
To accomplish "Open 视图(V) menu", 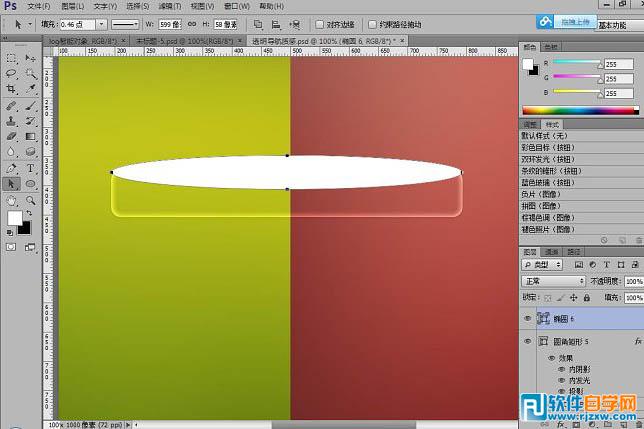I will click(202, 6).
